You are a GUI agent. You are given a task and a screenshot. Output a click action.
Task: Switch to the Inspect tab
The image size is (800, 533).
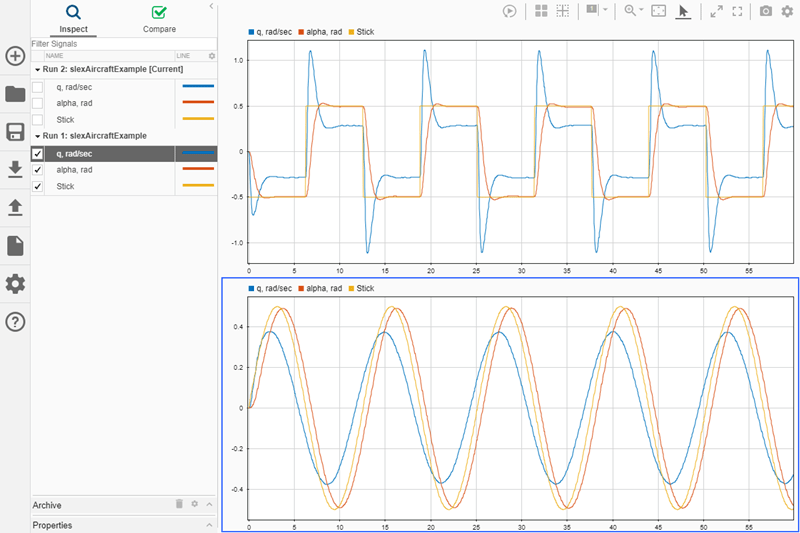73,19
